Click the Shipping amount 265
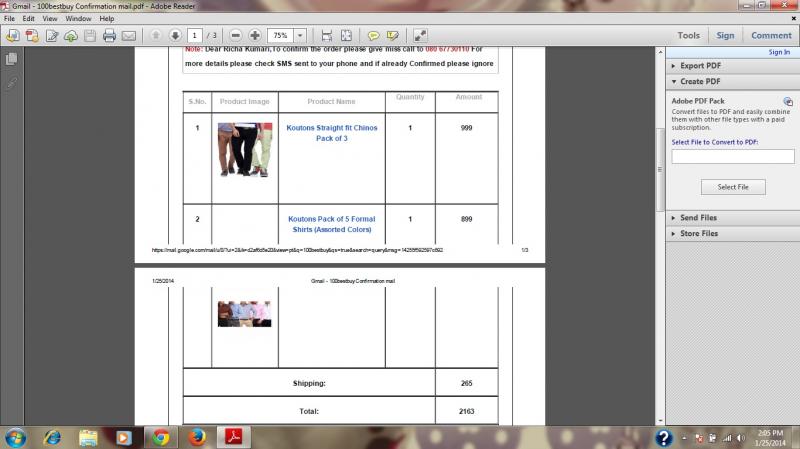800x449 pixels. click(466, 383)
